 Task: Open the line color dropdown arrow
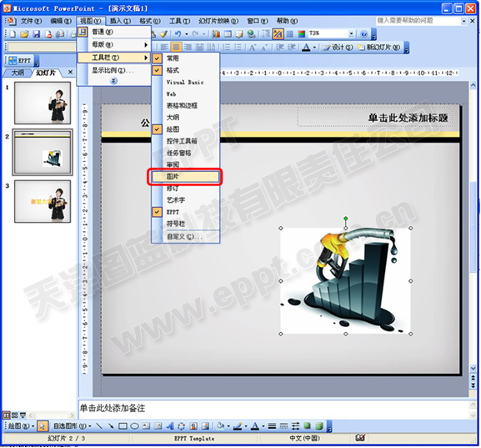tap(246, 426)
